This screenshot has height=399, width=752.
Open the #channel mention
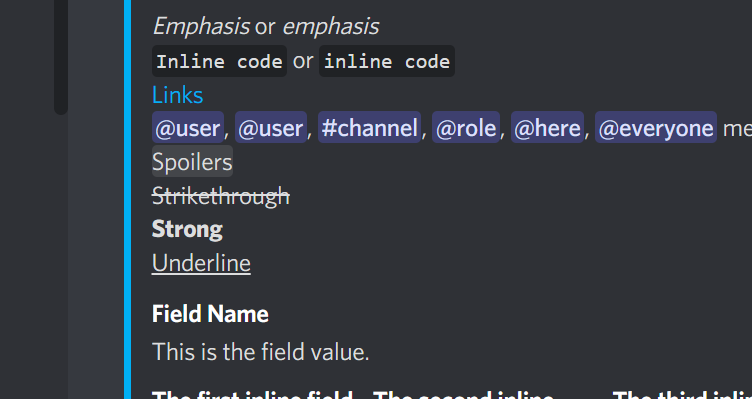point(369,127)
